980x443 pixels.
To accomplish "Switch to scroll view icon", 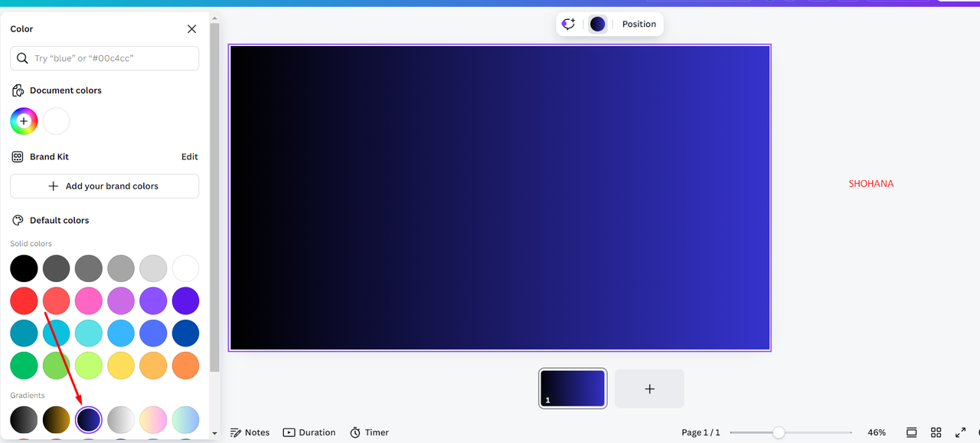I will (911, 432).
